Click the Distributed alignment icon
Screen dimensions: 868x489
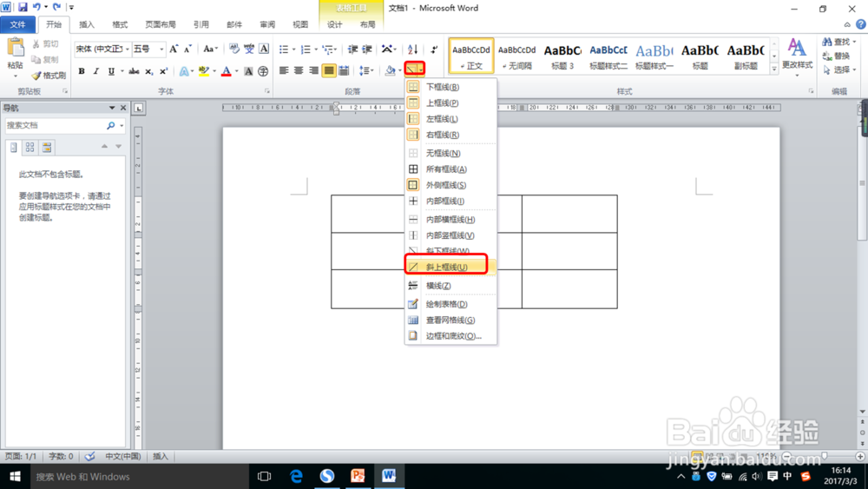[x=344, y=70]
